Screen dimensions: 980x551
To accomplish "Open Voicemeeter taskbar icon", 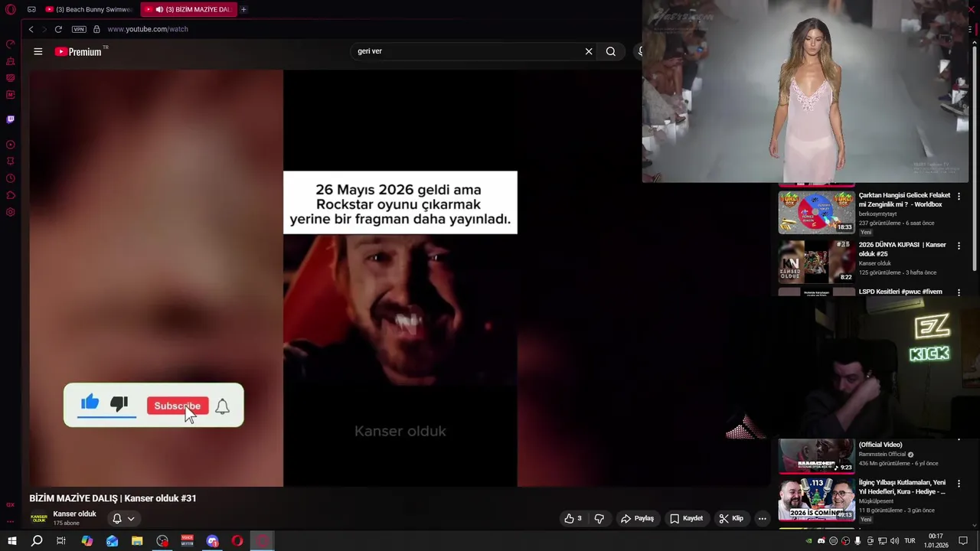I will (x=188, y=541).
